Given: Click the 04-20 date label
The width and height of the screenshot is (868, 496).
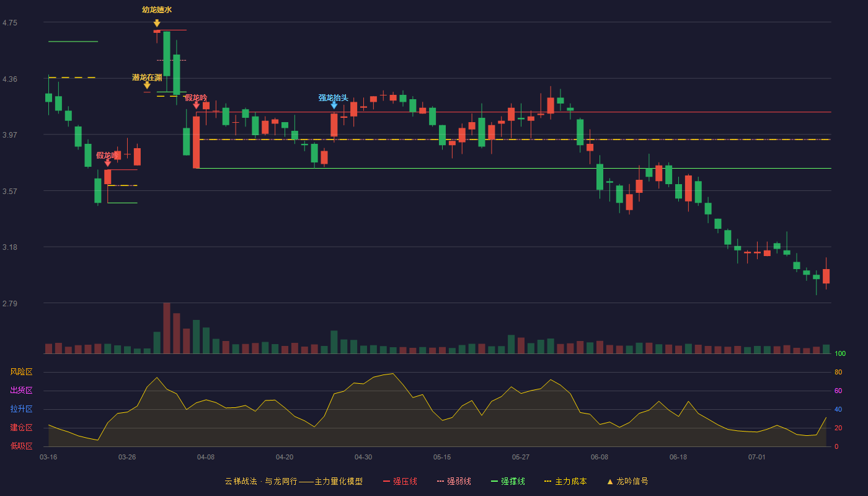Looking at the screenshot, I should click(285, 457).
